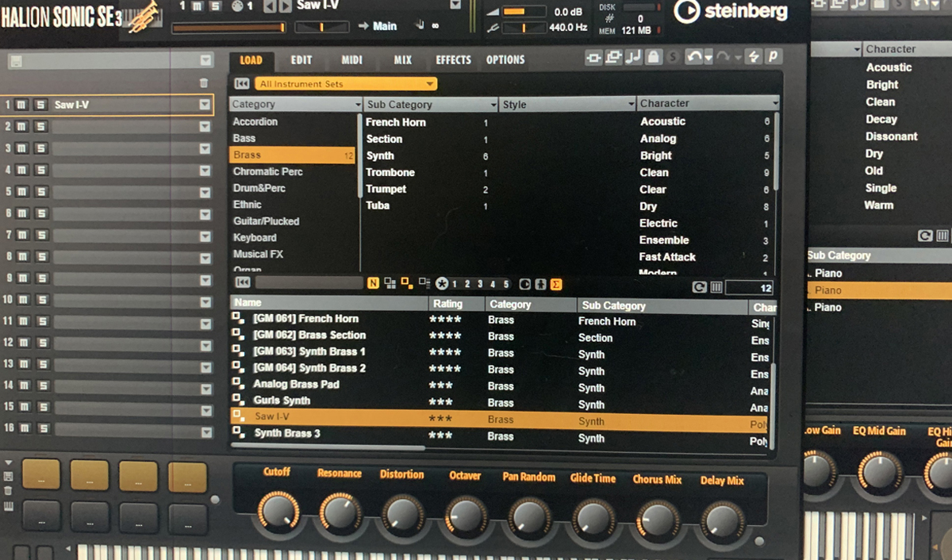Screen dimensions: 952x560
Task: Click the MIDI reset lightning icon
Action: point(752,57)
